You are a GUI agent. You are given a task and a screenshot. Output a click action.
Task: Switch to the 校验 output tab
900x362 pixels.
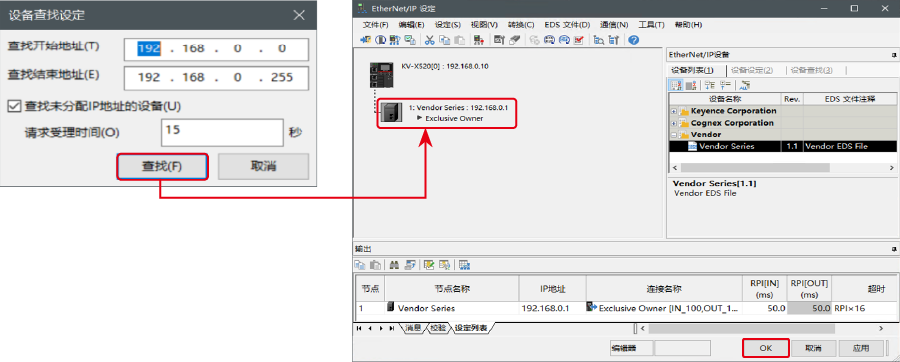coord(438,328)
